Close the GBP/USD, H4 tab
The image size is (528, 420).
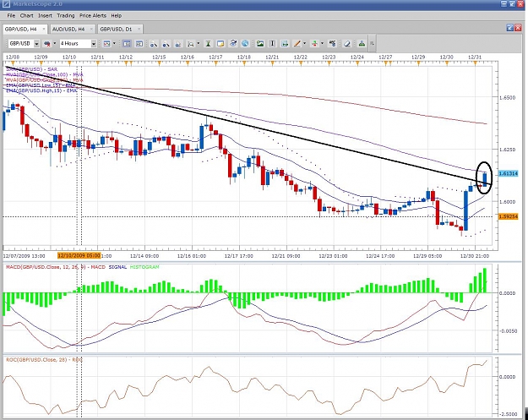click(x=43, y=30)
